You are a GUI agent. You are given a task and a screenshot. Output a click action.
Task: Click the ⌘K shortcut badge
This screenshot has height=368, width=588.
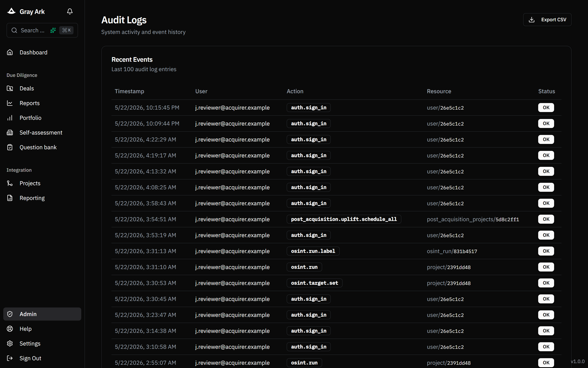(66, 30)
